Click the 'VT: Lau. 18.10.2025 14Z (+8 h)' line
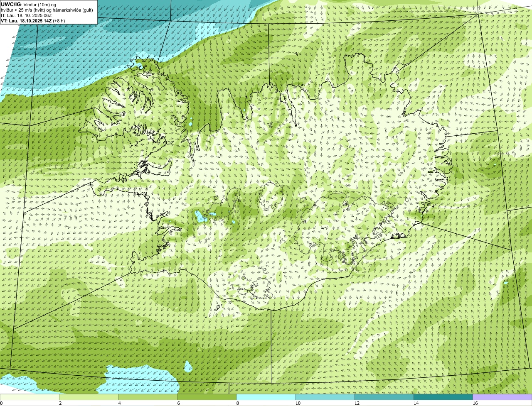Image resolution: width=532 pixels, height=406 pixels. (33, 20)
